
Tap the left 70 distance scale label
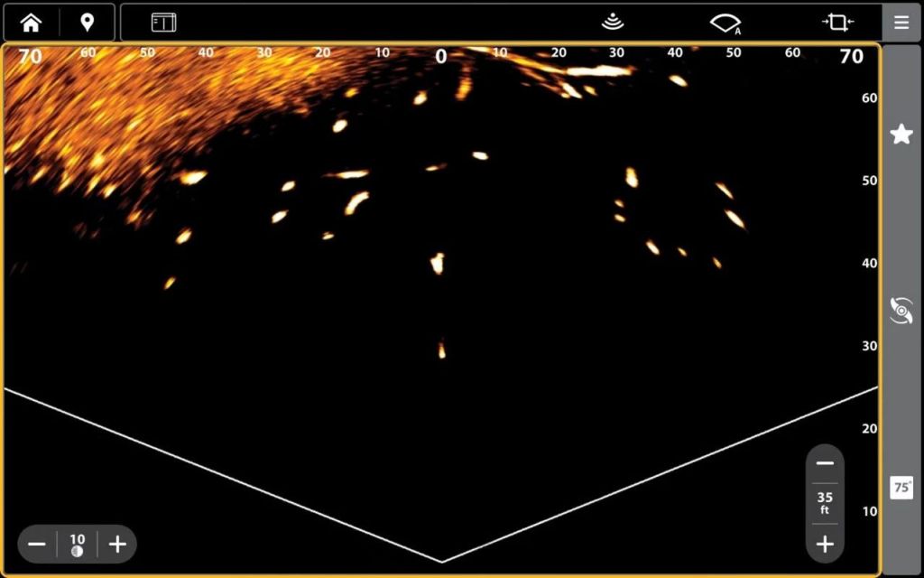click(31, 57)
